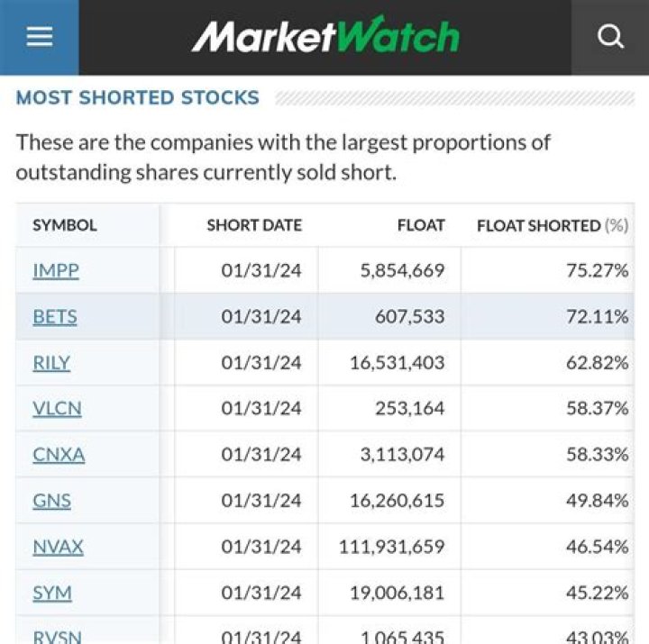Click the FLOAT column header
Image resolution: width=649 pixels, height=644 pixels.
(x=421, y=225)
